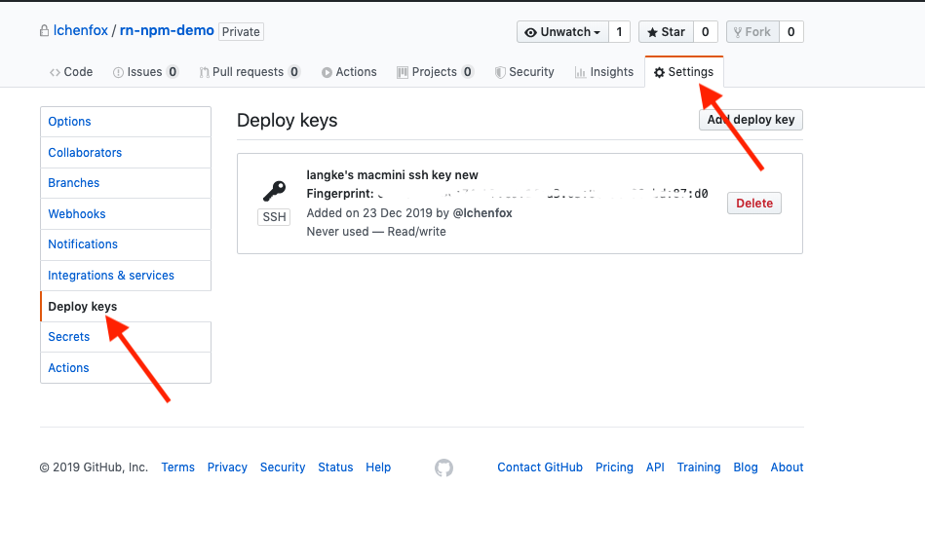Viewport: 925px width, 560px height.
Task: Open the Unwatch dropdown menu
Action: (562, 32)
